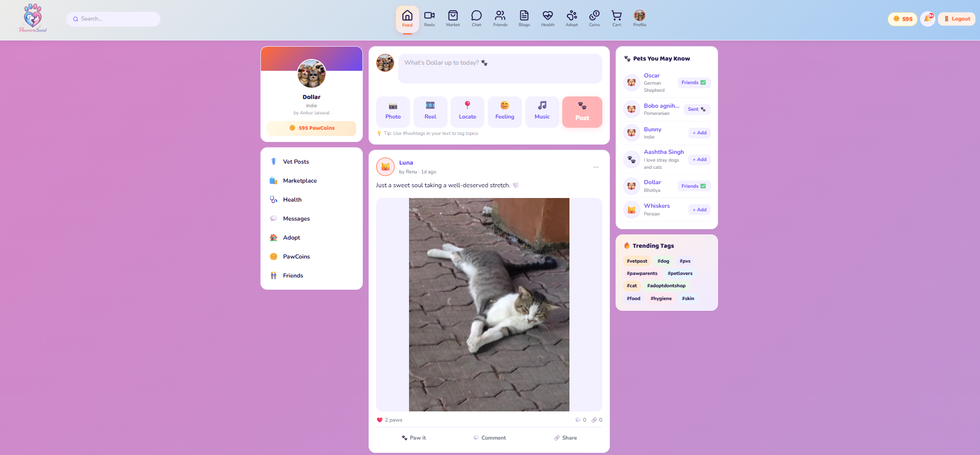This screenshot has height=455, width=980.
Task: Click the pink Post button
Action: 582,112
